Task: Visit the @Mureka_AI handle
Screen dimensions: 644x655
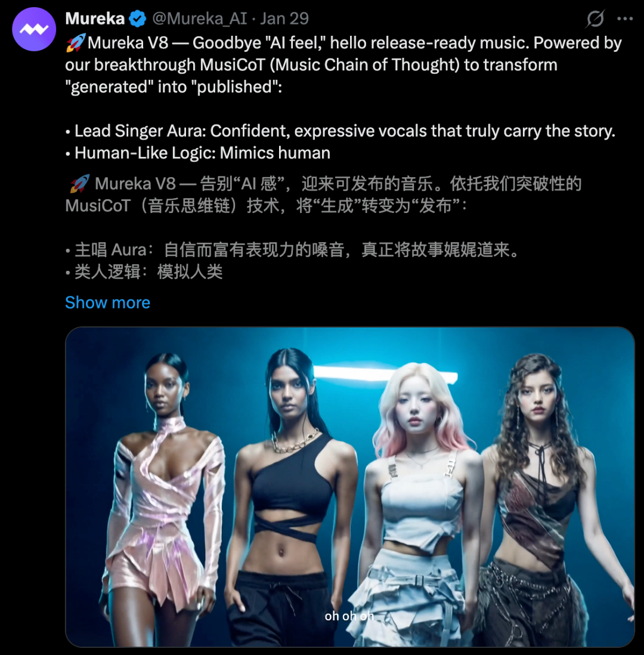Action: click(200, 19)
